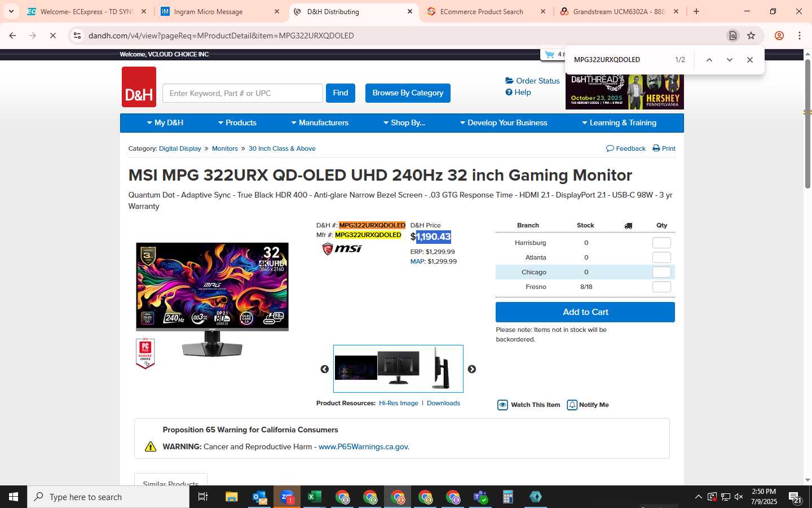Viewport: 812px width, 508px height.
Task: Open www.P65Warnings.ca.gov link
Action: tap(364, 446)
